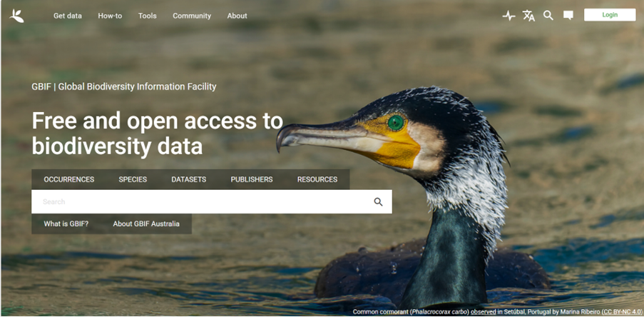Select the DATASETS search tab
The height and width of the screenshot is (317, 644).
(189, 179)
